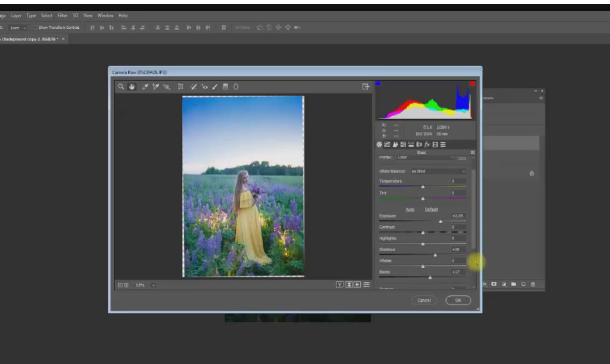The height and width of the screenshot is (364, 610).
Task: Open the Window menu
Action: [105, 15]
